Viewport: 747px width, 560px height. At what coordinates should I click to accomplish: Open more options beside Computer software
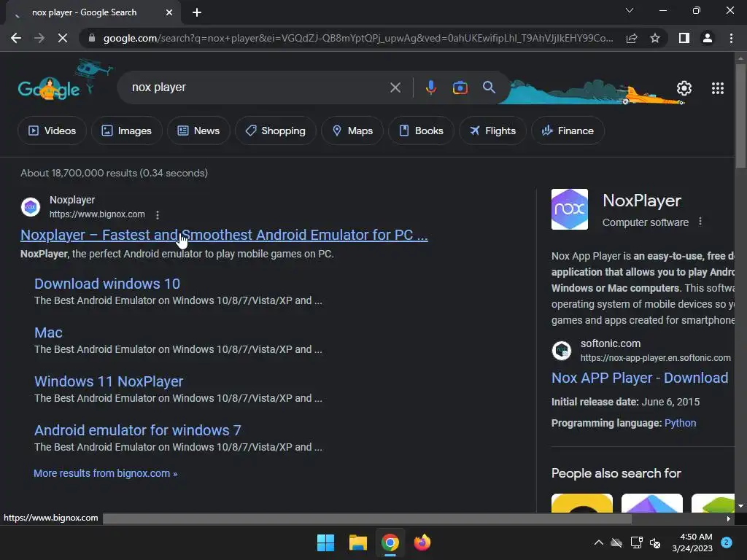(x=700, y=222)
